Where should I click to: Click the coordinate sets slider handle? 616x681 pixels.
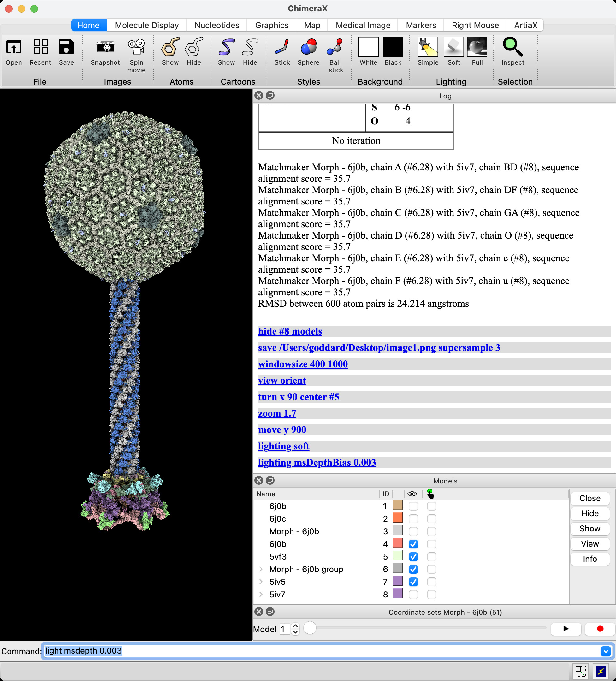310,628
